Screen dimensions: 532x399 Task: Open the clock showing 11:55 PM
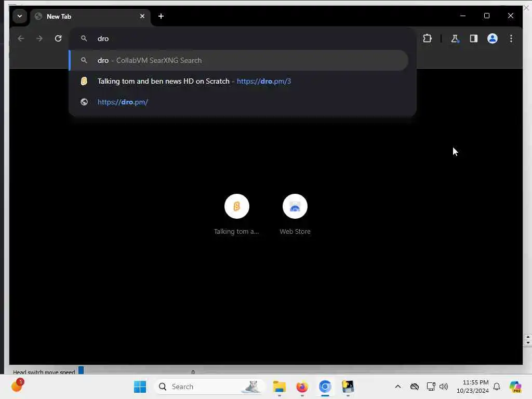point(473,387)
